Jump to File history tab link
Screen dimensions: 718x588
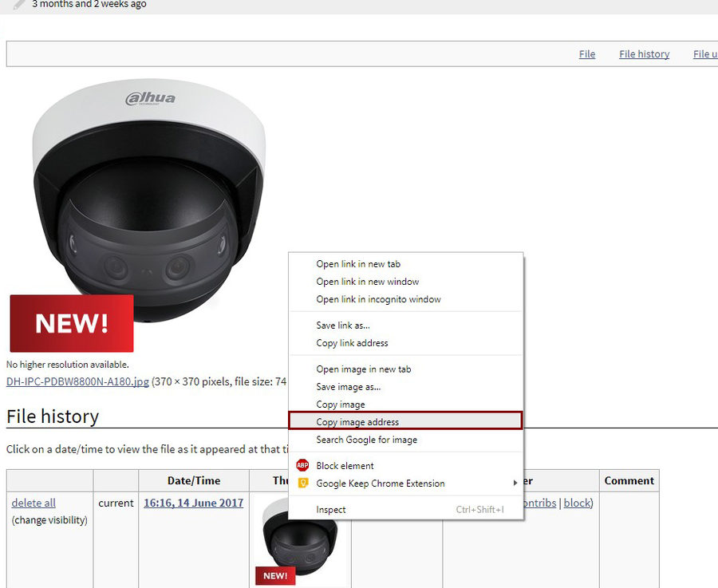coord(645,54)
